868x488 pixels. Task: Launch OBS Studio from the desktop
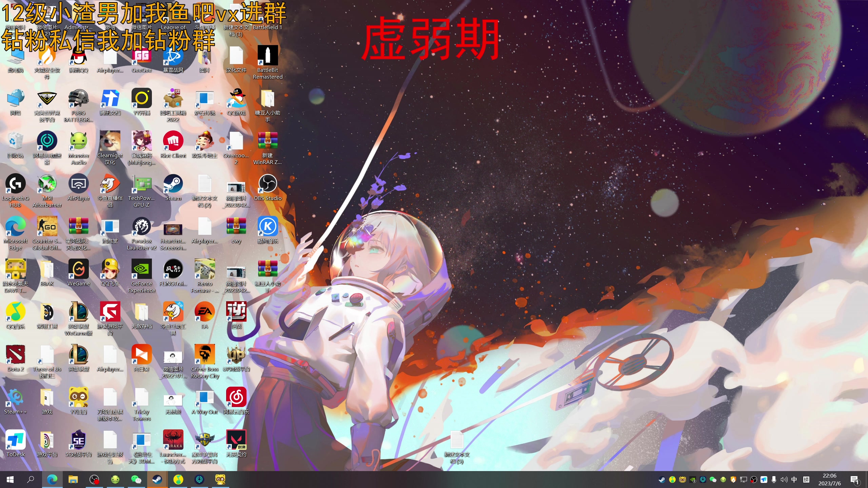[x=268, y=187]
